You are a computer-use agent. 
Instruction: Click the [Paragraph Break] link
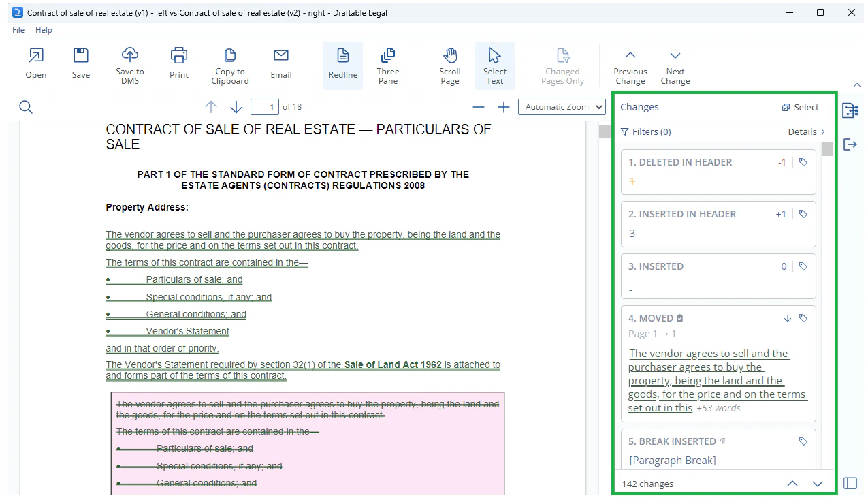[672, 461]
